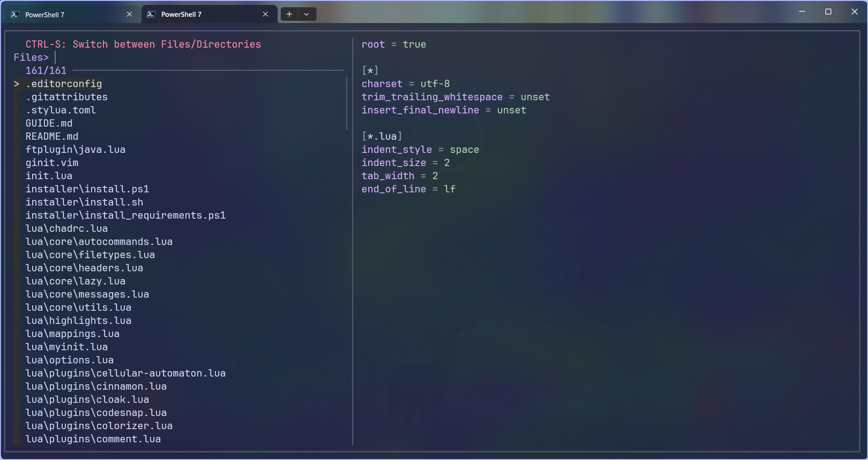This screenshot has width=868, height=460.
Task: Pick lua\options.lua
Action: 70,360
